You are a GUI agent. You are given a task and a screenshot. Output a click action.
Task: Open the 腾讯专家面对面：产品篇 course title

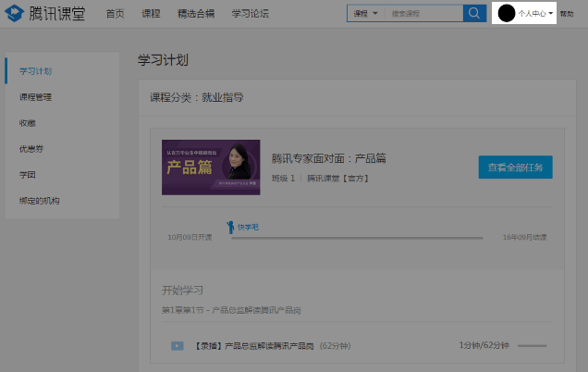328,158
